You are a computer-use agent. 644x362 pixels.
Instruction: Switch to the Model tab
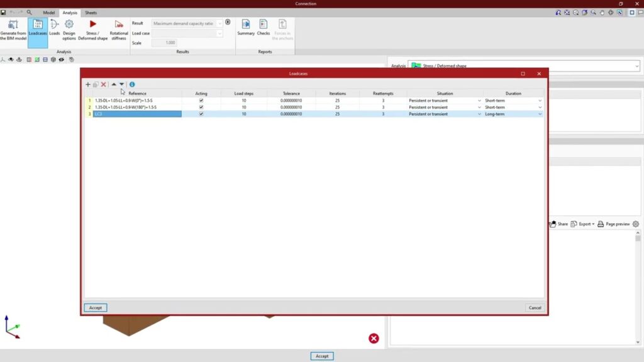(49, 13)
